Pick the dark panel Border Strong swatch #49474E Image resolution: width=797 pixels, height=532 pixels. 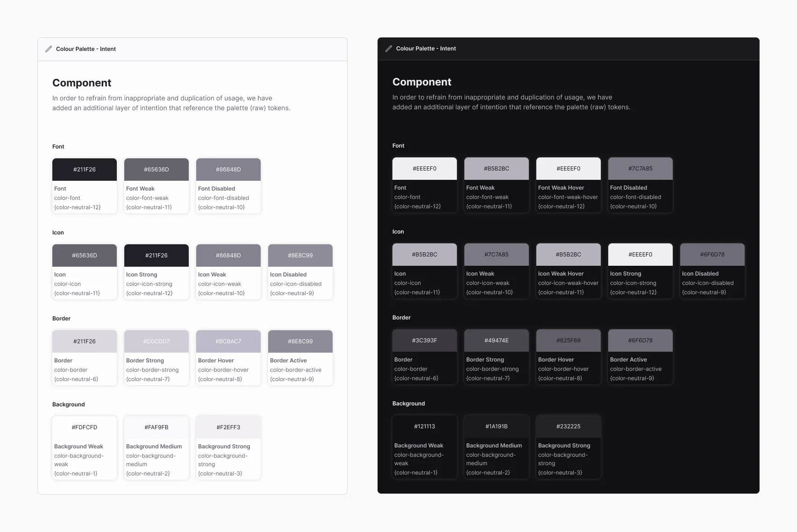[497, 340]
